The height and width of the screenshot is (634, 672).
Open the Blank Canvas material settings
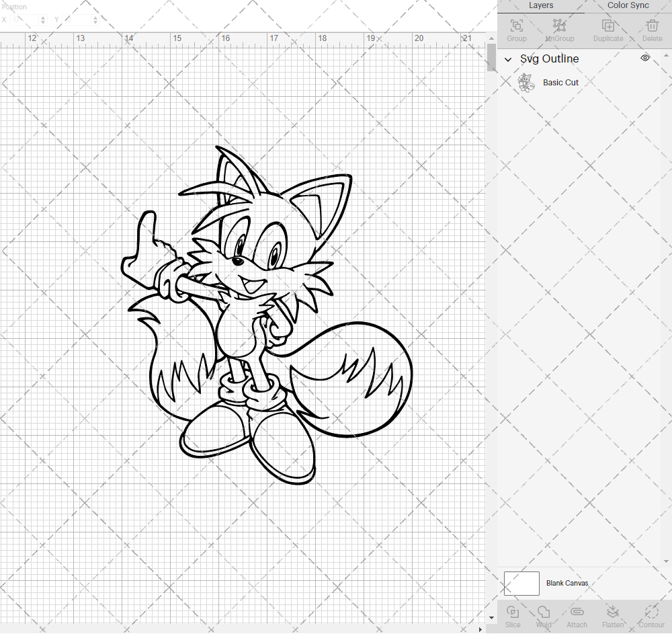click(568, 583)
